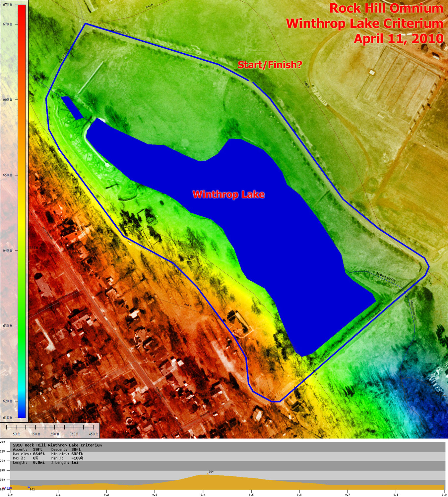Click the April 11, 2010 date text
448x497 pixels.
[x=398, y=39]
